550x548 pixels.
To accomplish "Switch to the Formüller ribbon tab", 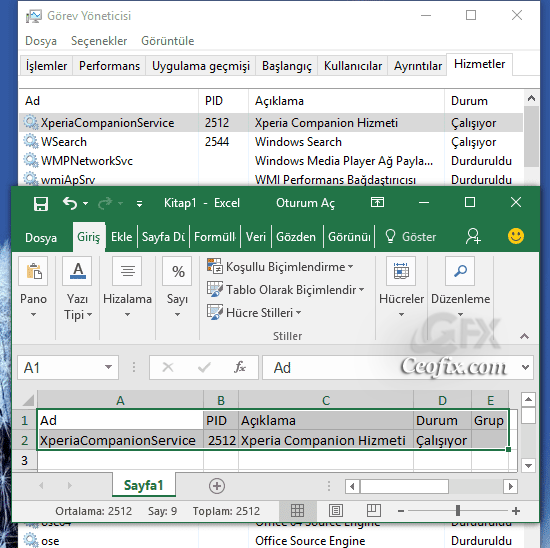I will [215, 237].
